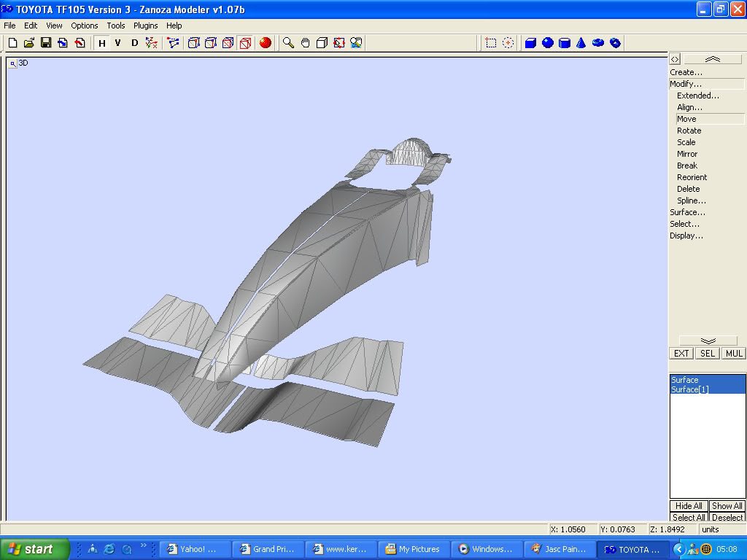Create a blue cylinder primitive

565,43
